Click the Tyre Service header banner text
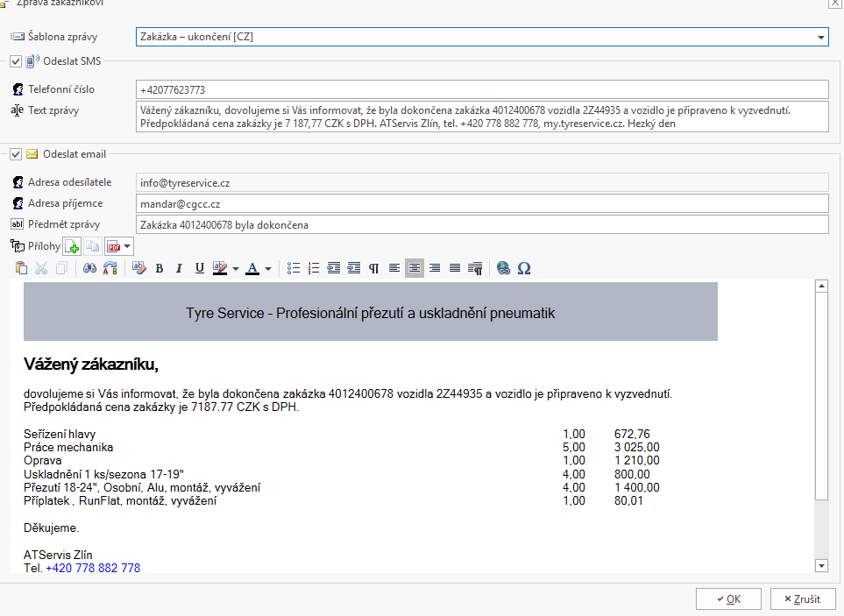844x616 pixels. pyautogui.click(x=371, y=313)
